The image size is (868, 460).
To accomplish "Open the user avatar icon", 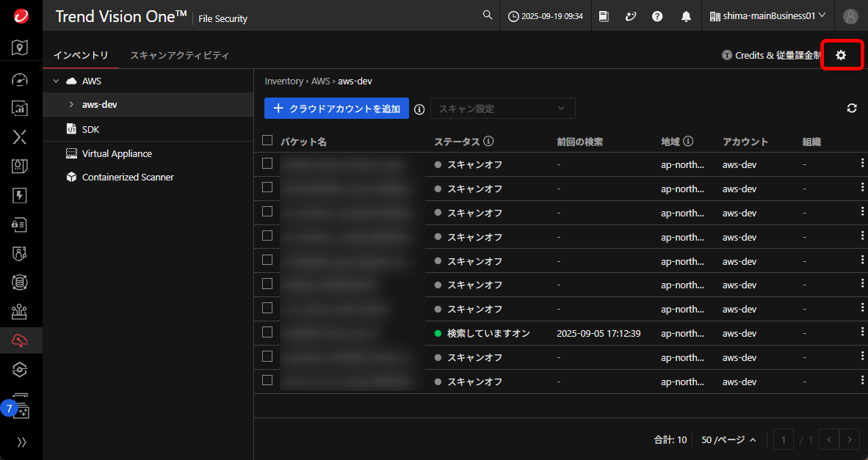I will pyautogui.click(x=850, y=16).
